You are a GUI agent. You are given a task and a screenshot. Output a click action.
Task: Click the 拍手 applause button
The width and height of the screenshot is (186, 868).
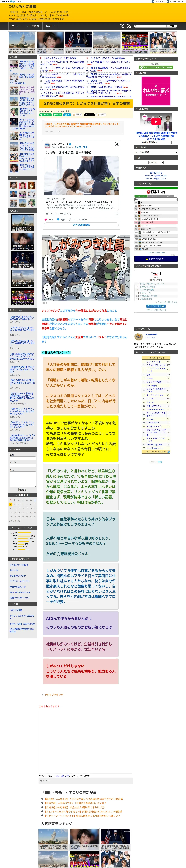pos(101,115)
